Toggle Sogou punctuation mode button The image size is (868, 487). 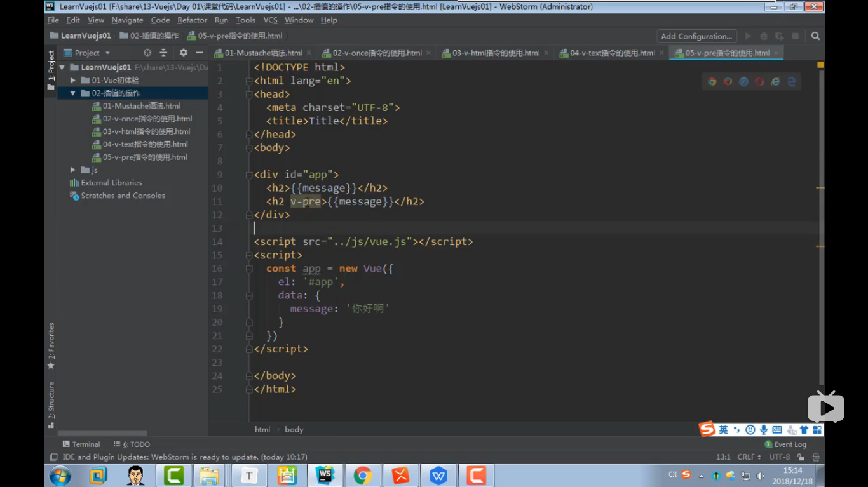(737, 430)
